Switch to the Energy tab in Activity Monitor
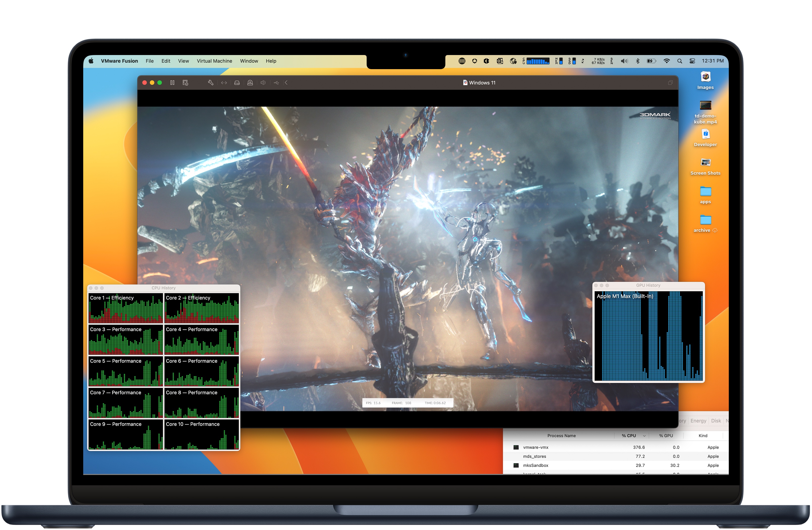 (698, 421)
